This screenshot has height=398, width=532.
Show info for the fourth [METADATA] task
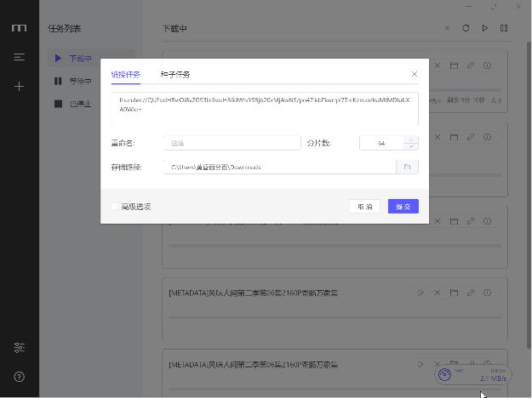[487, 293]
